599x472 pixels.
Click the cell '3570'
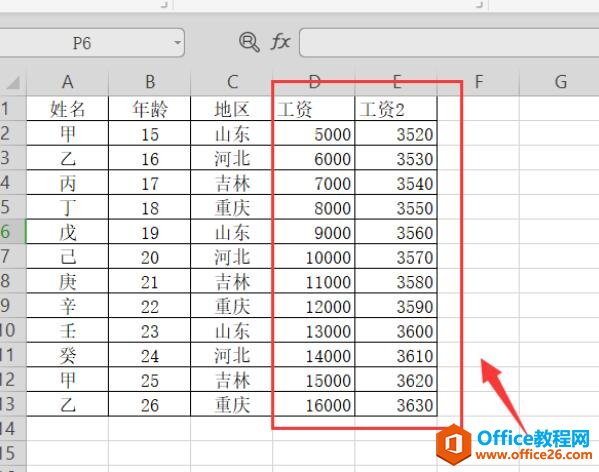coord(396,256)
